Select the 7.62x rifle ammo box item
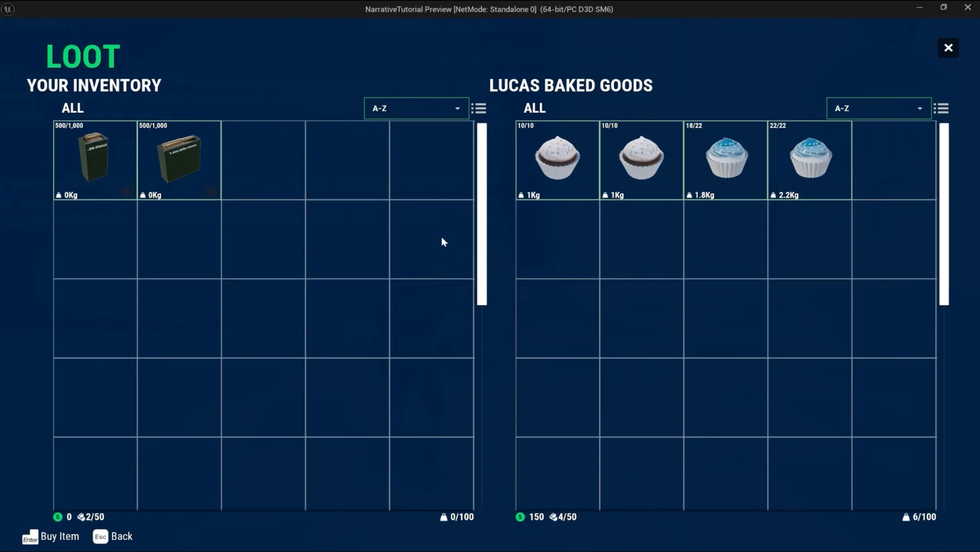This screenshot has height=552, width=980. point(179,160)
